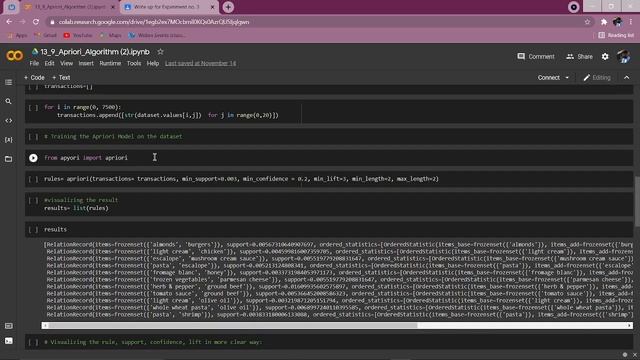Open the Apps bookmark shortcut

[18, 36]
